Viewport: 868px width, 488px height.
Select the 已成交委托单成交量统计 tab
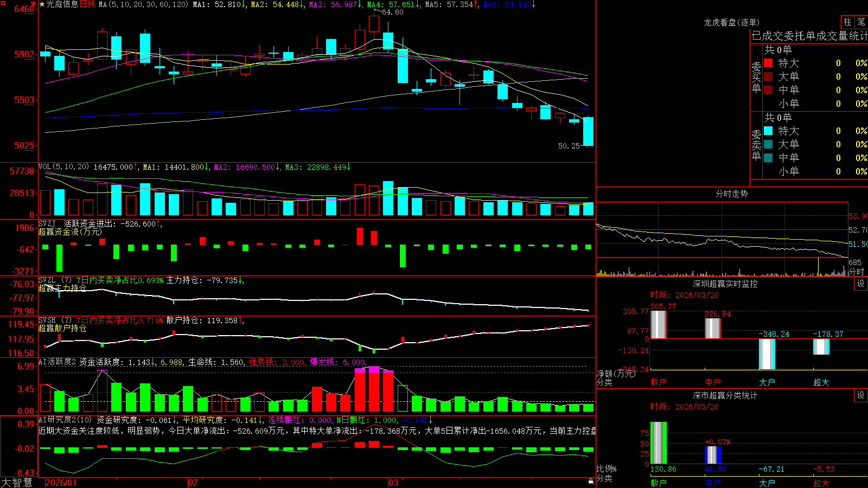coord(809,36)
